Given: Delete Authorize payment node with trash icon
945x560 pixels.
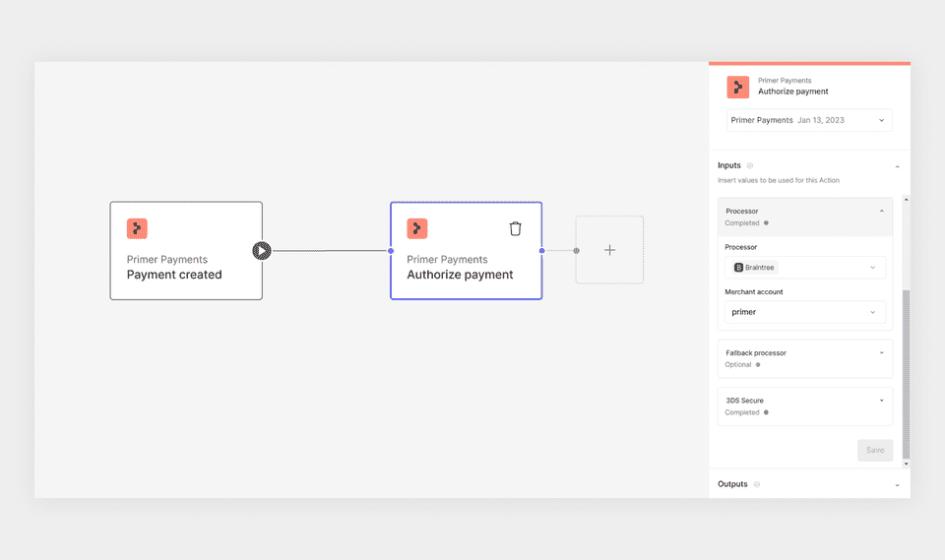Looking at the screenshot, I should pyautogui.click(x=515, y=229).
